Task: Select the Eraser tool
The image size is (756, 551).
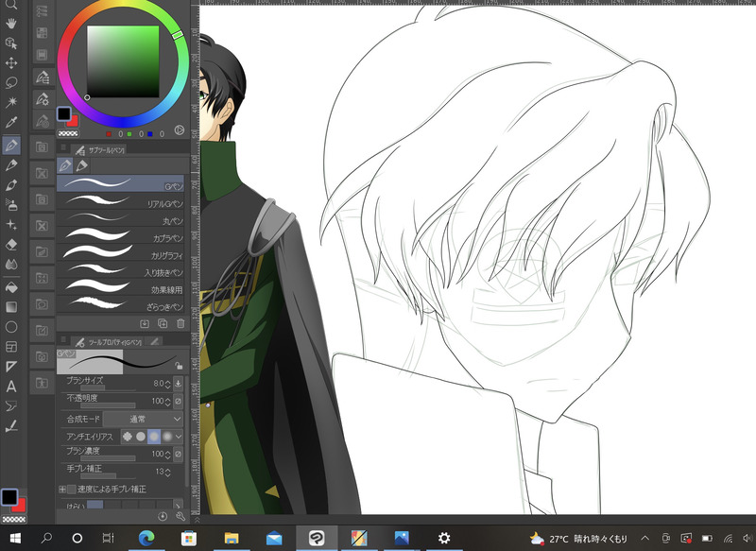Action: point(11,245)
